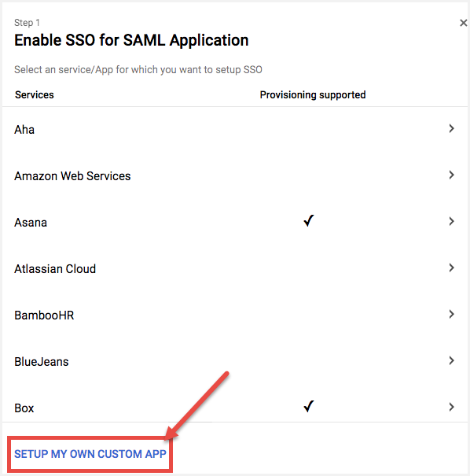This screenshot has width=470, height=476.
Task: Click the Provisioning supported column header
Action: [x=313, y=95]
